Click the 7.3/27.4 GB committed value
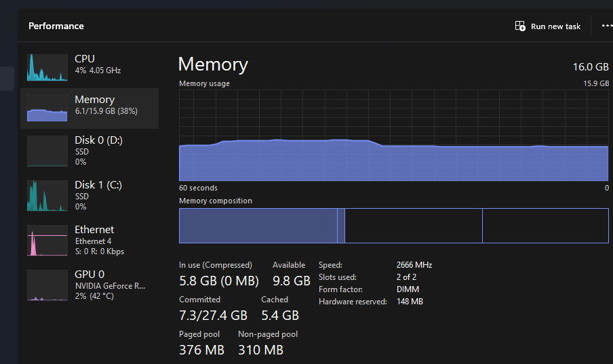Viewport: 613px width, 364px height. [x=213, y=315]
